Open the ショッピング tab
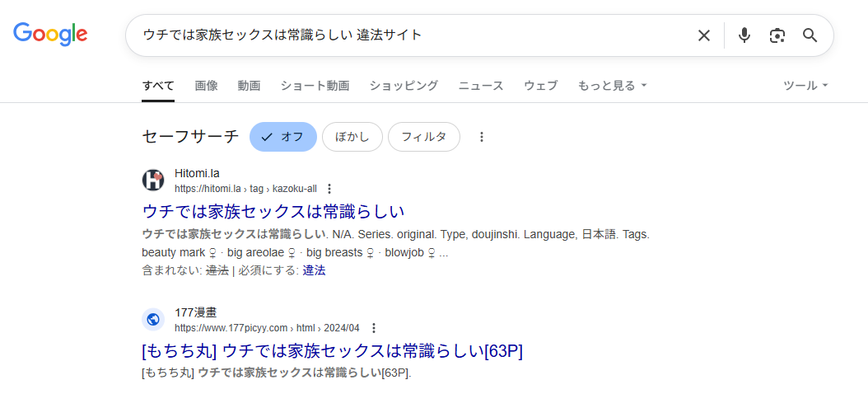The width and height of the screenshot is (868, 394). 404,86
